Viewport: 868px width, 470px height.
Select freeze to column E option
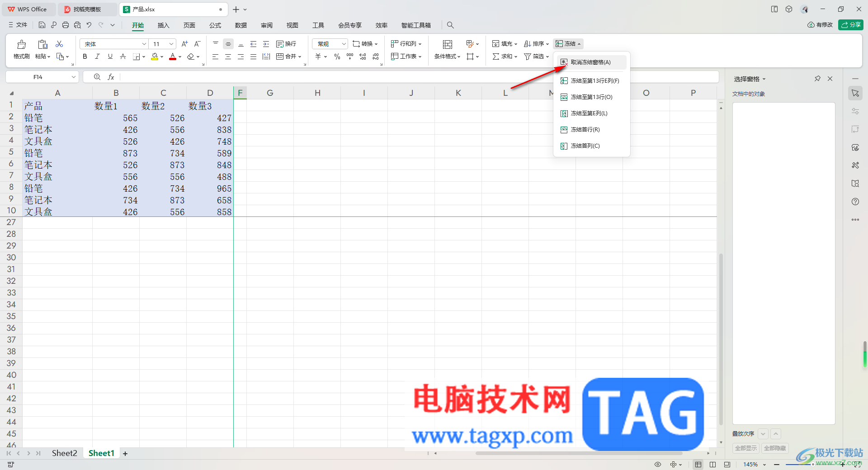point(592,113)
